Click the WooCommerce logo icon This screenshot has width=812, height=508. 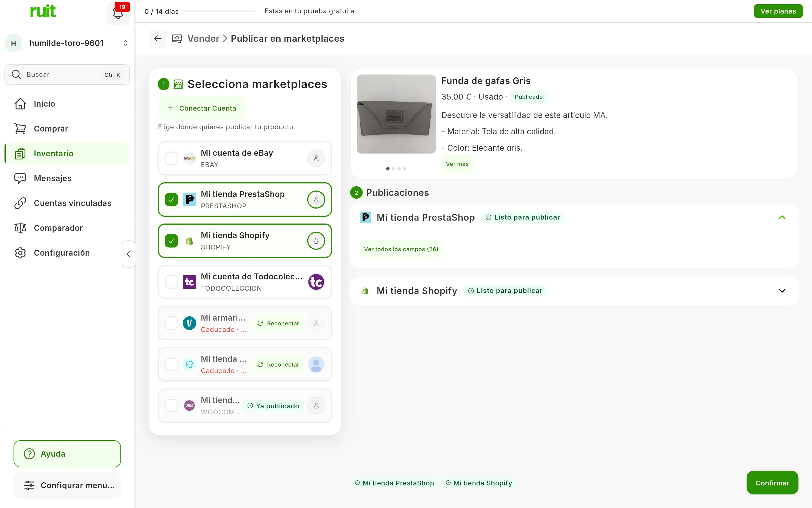click(189, 406)
